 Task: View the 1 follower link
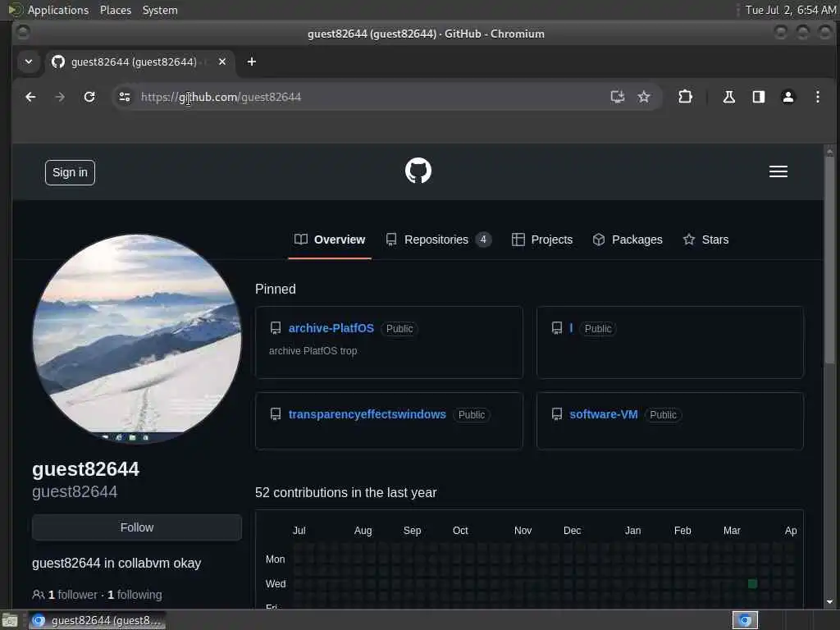point(73,595)
